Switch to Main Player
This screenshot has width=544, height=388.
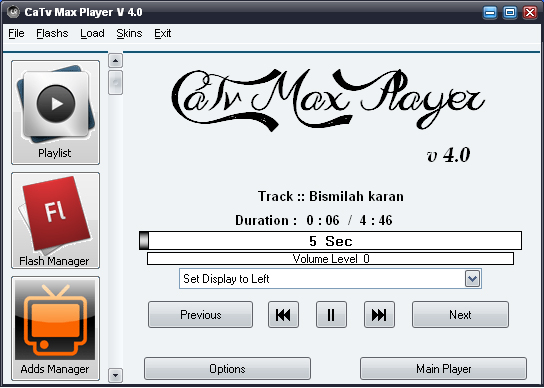tap(443, 369)
